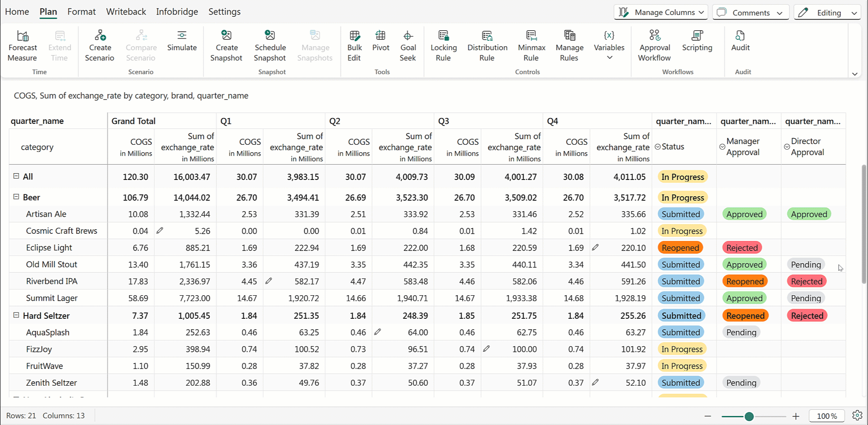Open the Approval Workflow tool
The height and width of the screenshot is (425, 868).
[654, 36]
